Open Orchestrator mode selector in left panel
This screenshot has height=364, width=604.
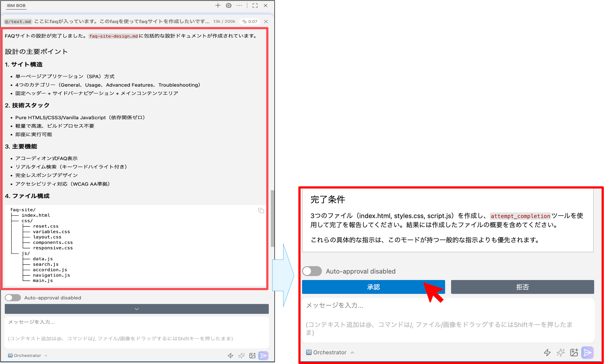point(28,355)
